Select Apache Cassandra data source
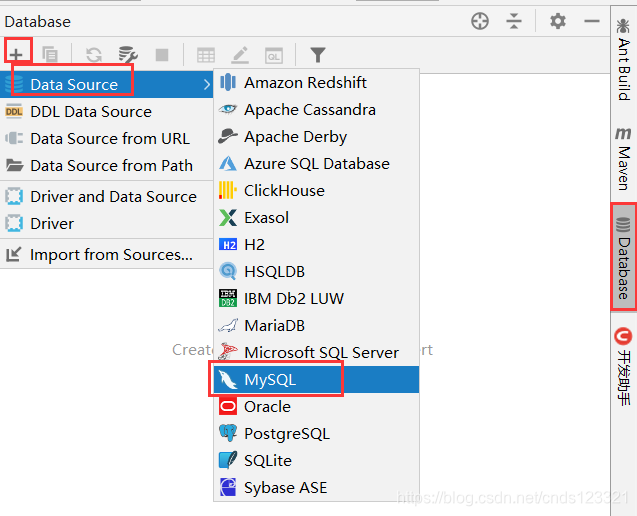The width and height of the screenshot is (637, 516). pyautogui.click(x=316, y=110)
